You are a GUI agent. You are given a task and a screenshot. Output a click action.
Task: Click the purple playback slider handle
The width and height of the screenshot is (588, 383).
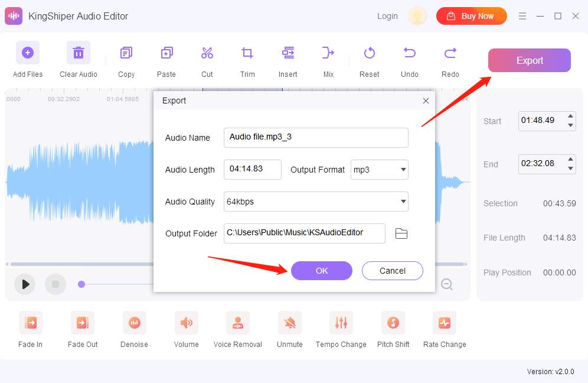click(81, 284)
